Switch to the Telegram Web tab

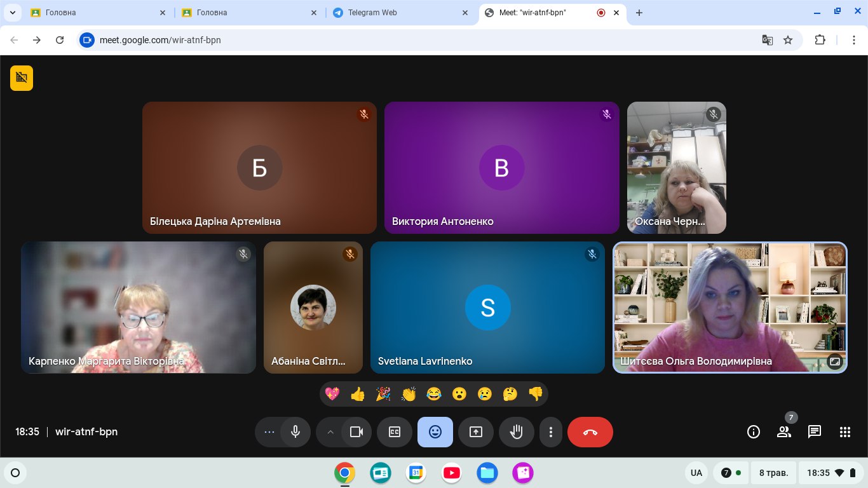(x=400, y=13)
